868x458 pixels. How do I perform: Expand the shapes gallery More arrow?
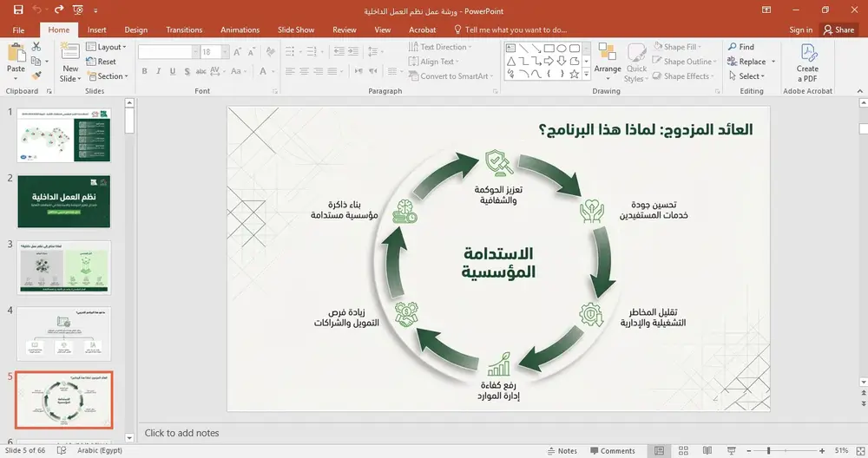[x=586, y=74]
